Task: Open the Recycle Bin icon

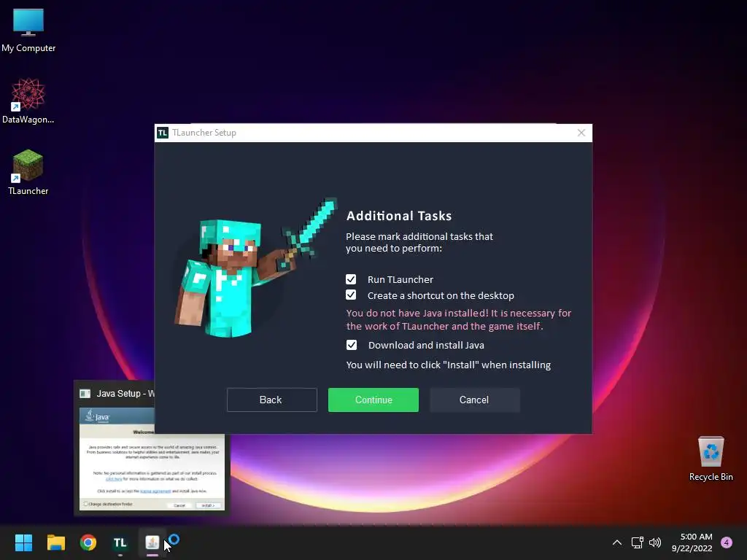Action: click(x=711, y=459)
